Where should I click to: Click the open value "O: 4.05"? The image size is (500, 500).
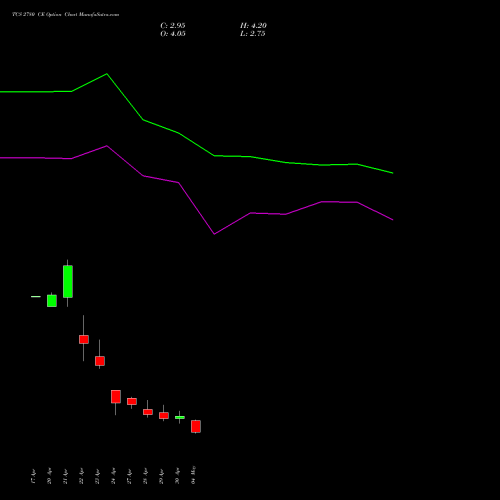[x=173, y=34]
